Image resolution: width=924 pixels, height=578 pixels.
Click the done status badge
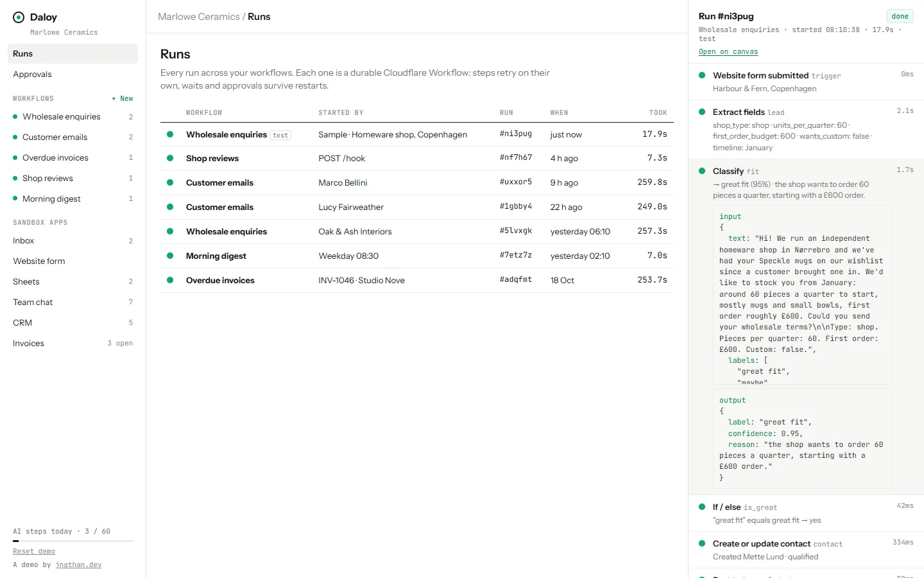[900, 17]
